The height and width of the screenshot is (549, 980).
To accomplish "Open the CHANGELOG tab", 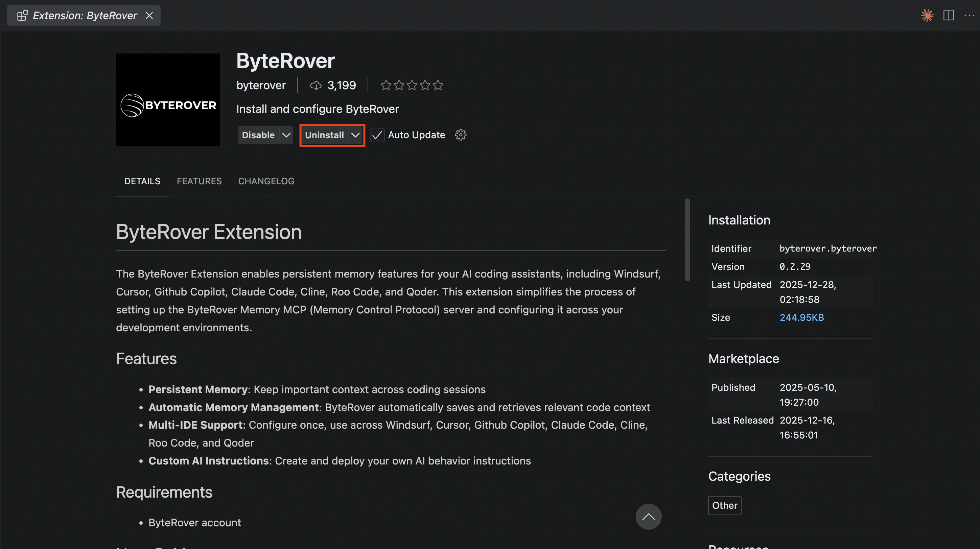I will 266,181.
